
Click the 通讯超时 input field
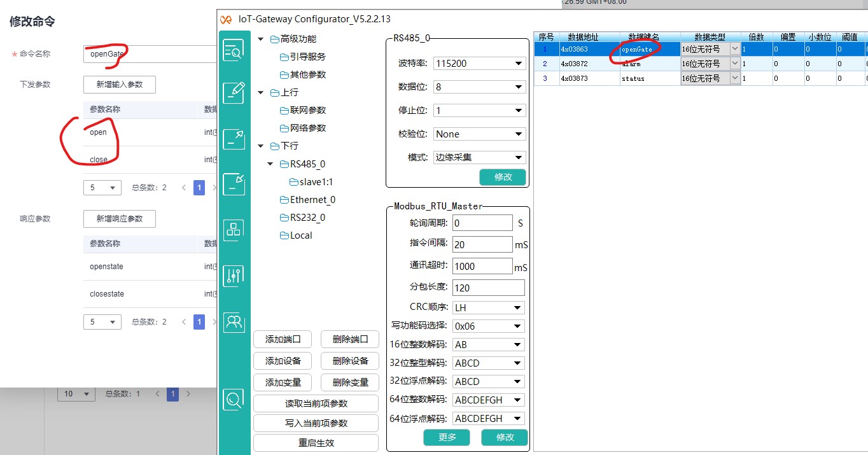[x=482, y=266]
